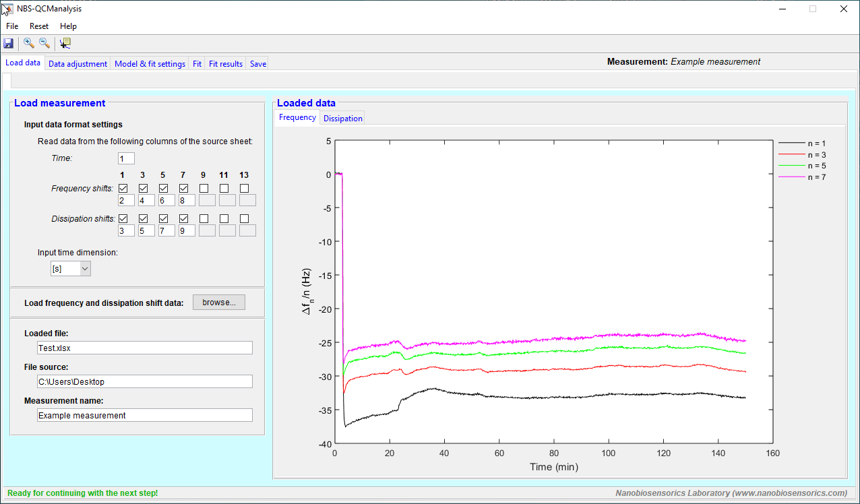Click the 'Loaded data' panel title
Viewport: 860px width, 504px height.
(x=306, y=103)
